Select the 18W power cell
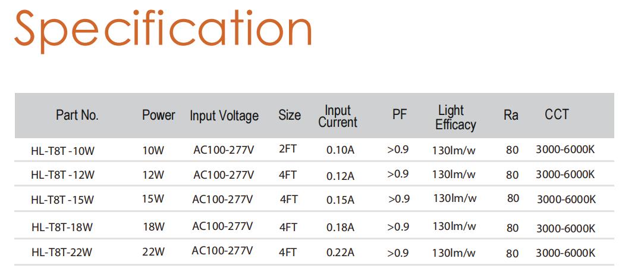The height and width of the screenshot is (277, 644). (x=154, y=226)
